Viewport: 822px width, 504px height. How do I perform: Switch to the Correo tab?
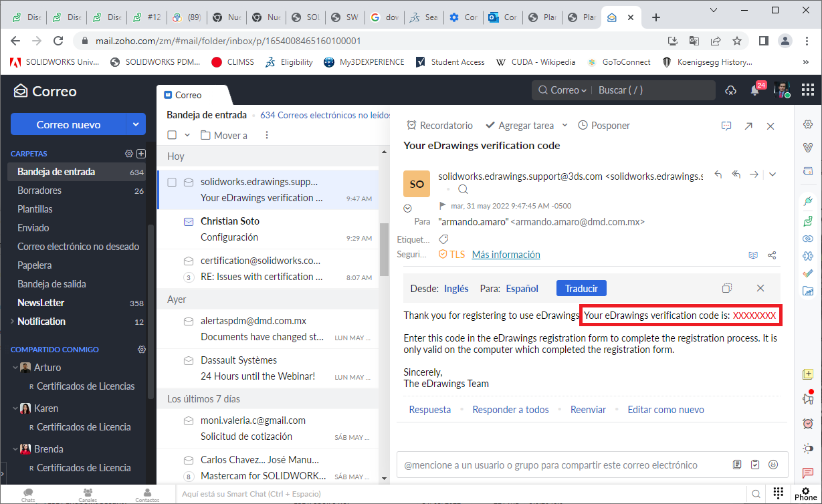coord(189,95)
